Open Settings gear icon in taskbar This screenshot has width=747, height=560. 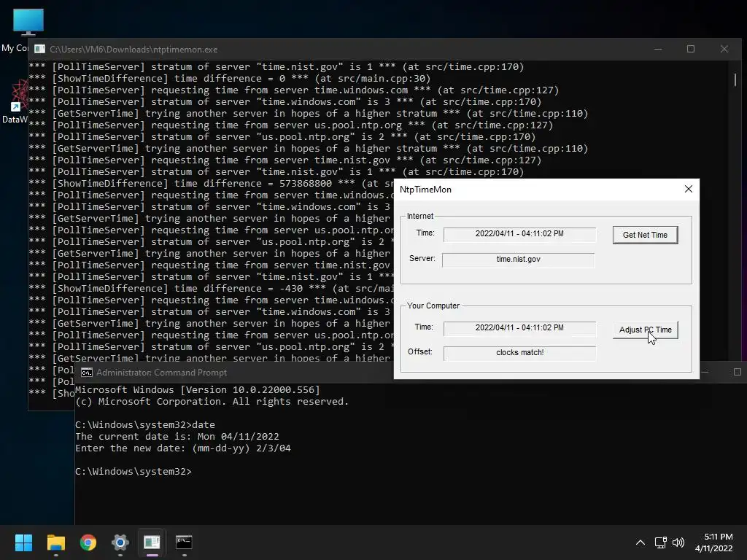120,542
